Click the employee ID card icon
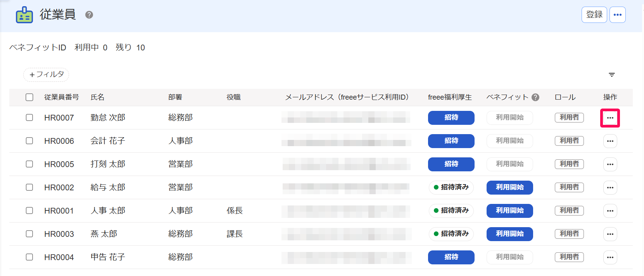Screen dimensions: 644x276 point(24,15)
